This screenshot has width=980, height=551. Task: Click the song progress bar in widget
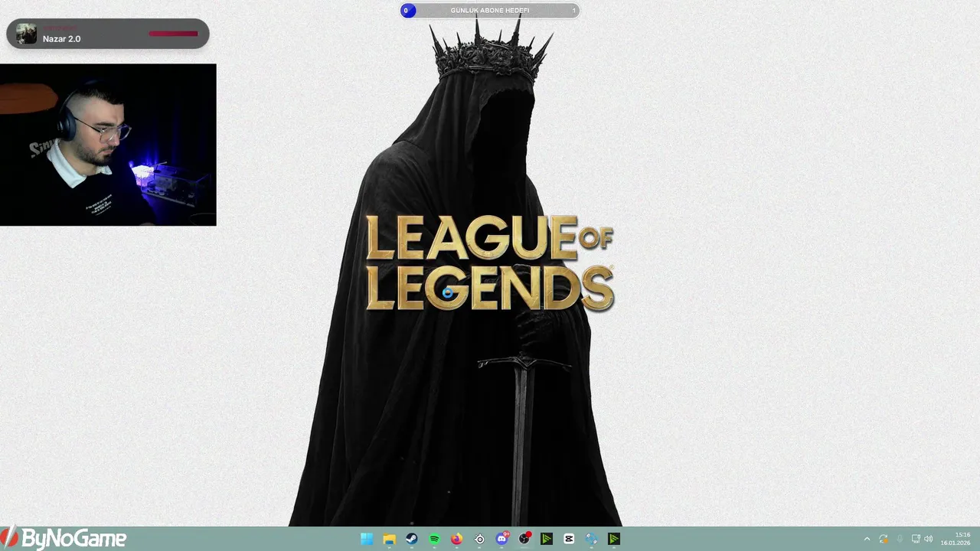point(173,34)
